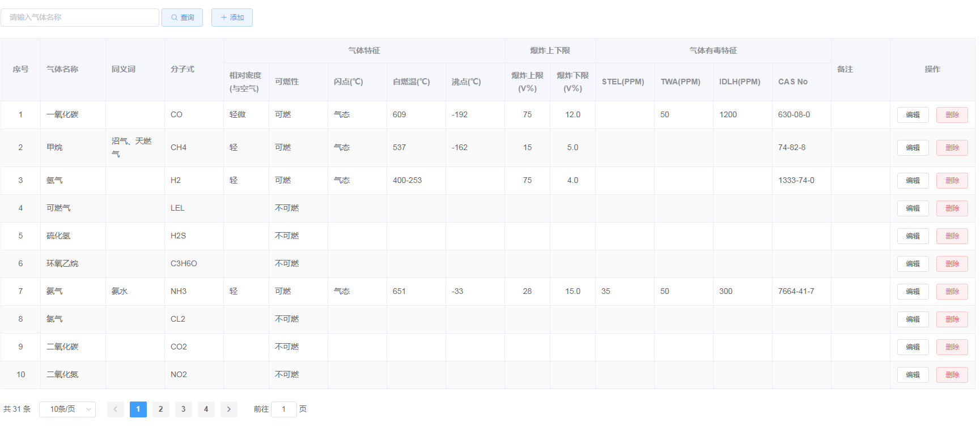Click the page jump number input
Image resolution: width=980 pixels, height=427 pixels.
pyautogui.click(x=283, y=409)
